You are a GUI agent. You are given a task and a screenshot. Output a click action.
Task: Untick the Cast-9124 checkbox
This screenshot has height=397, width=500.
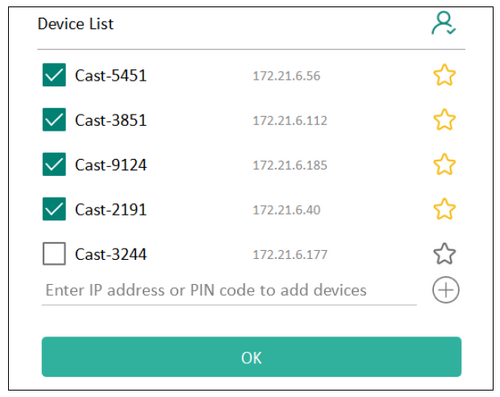tap(54, 164)
